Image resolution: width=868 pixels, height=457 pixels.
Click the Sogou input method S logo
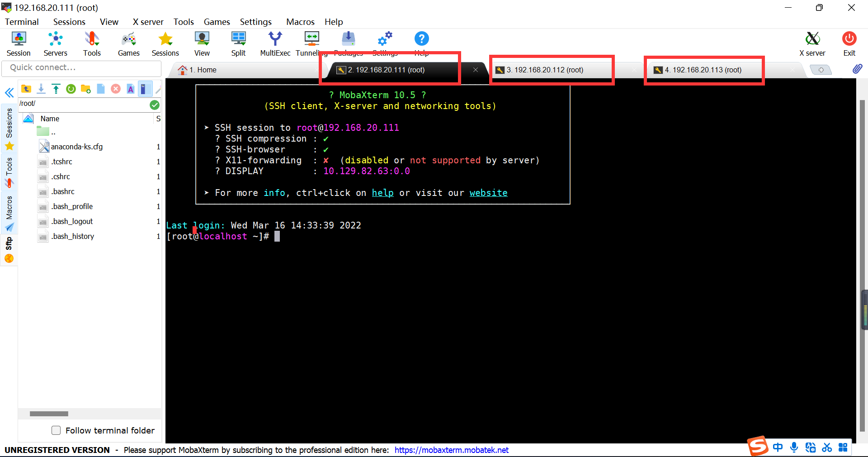click(x=758, y=446)
